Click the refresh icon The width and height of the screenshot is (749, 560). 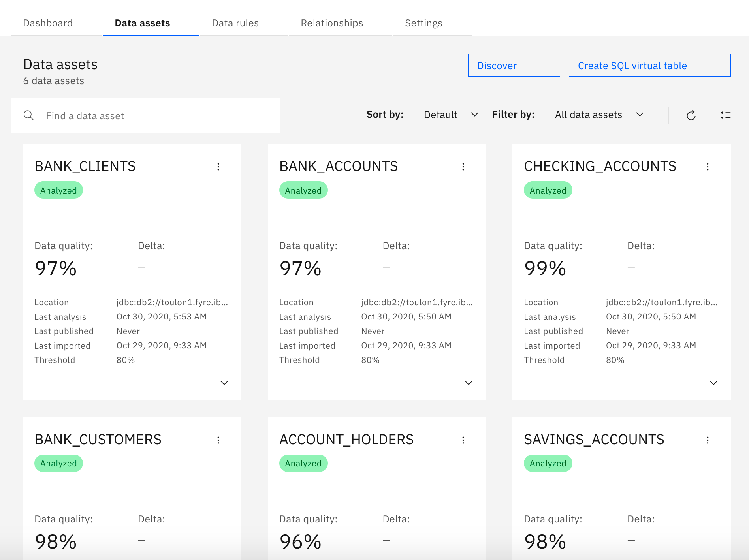click(x=691, y=115)
